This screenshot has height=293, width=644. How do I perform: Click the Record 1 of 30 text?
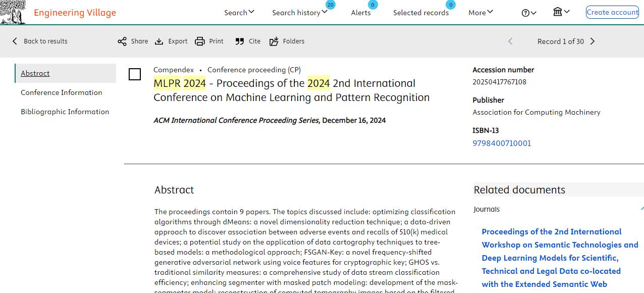point(561,41)
